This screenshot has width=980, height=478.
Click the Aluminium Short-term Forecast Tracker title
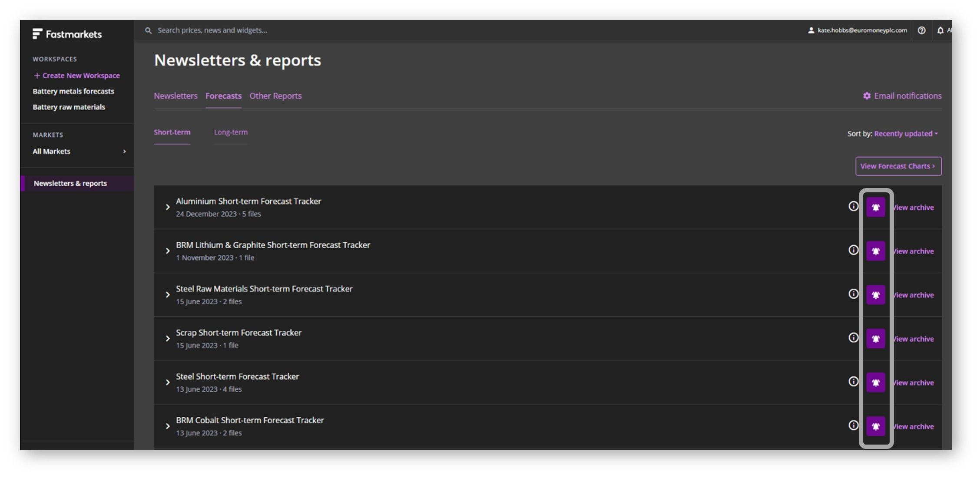coord(248,201)
